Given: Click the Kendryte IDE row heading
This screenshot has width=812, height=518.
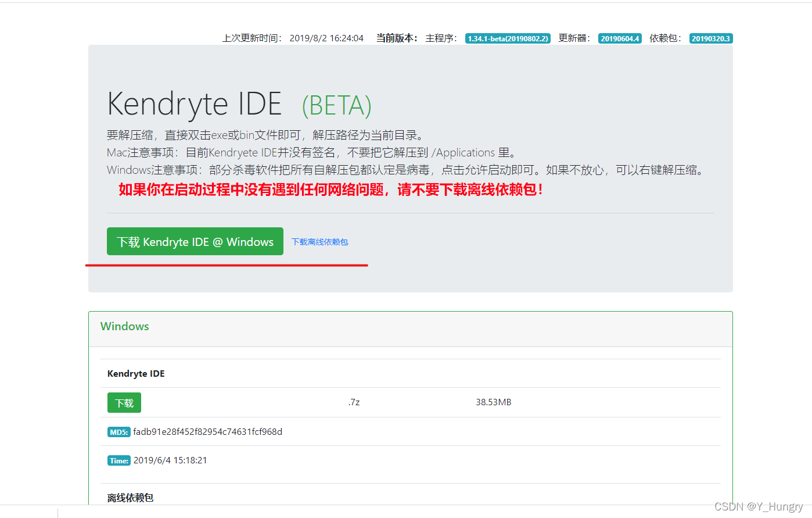Looking at the screenshot, I should (136, 373).
